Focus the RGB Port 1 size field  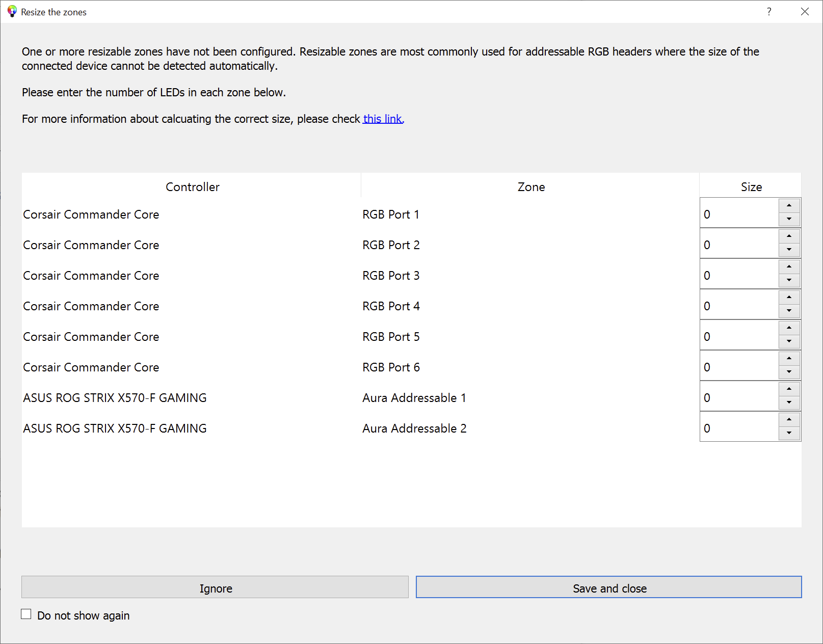pyautogui.click(x=739, y=213)
